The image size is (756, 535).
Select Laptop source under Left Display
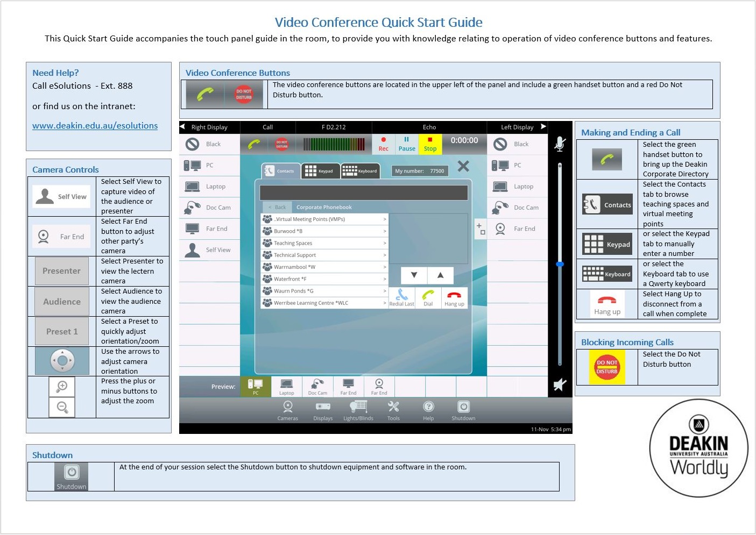(517, 187)
